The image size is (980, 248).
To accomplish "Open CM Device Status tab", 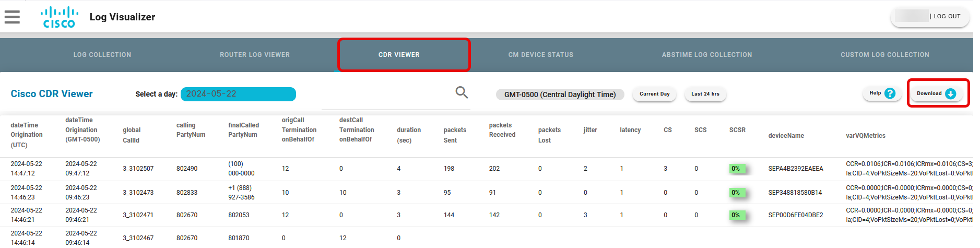I will pos(541,54).
